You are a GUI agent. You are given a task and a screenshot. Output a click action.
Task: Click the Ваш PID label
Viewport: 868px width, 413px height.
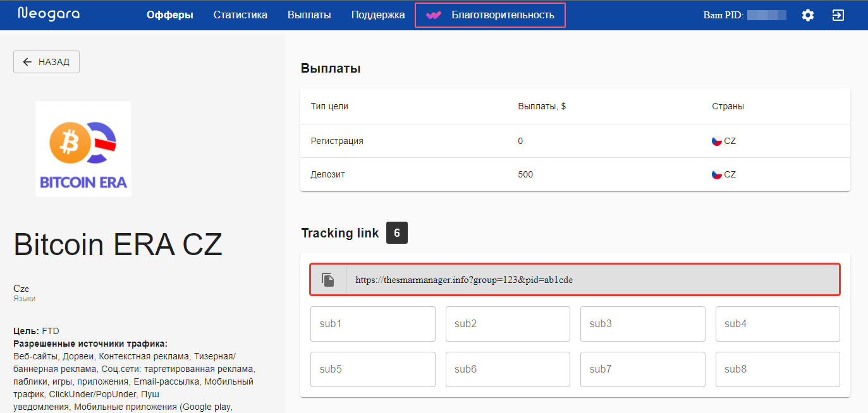[723, 15]
